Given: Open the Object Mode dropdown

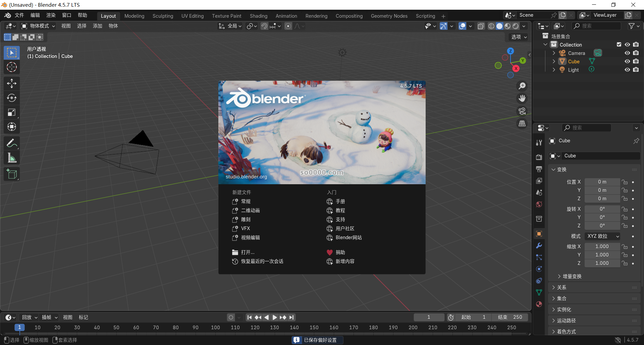Looking at the screenshot, I should [38, 26].
